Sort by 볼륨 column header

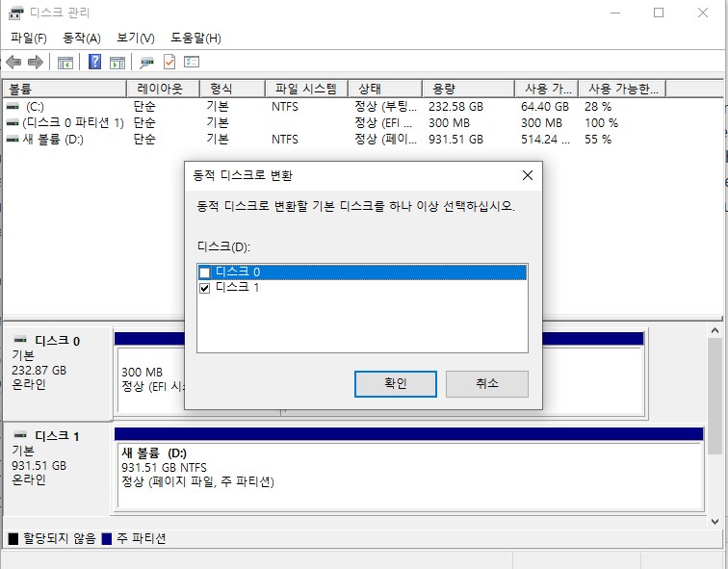click(x=65, y=89)
